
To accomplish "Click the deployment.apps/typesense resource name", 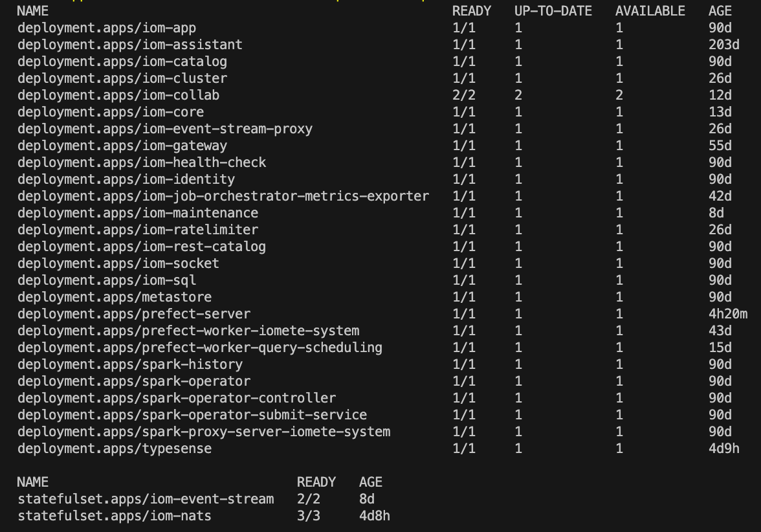I will pyautogui.click(x=115, y=449).
